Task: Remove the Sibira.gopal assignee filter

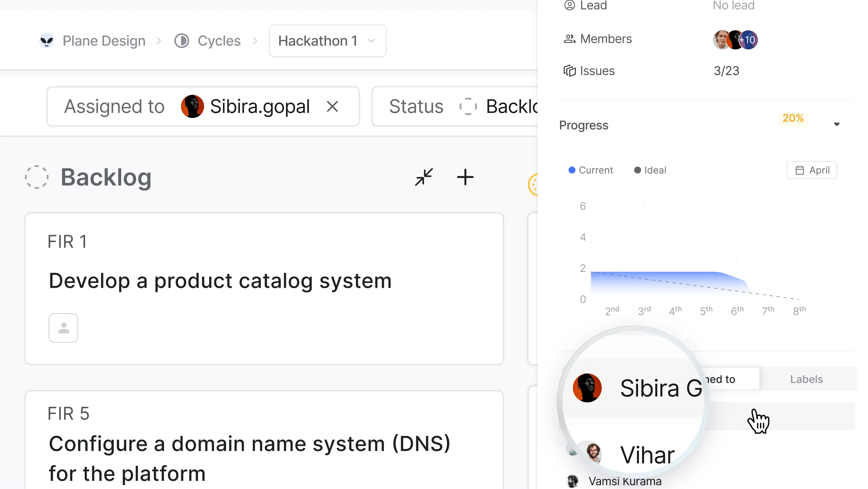Action: tap(332, 106)
